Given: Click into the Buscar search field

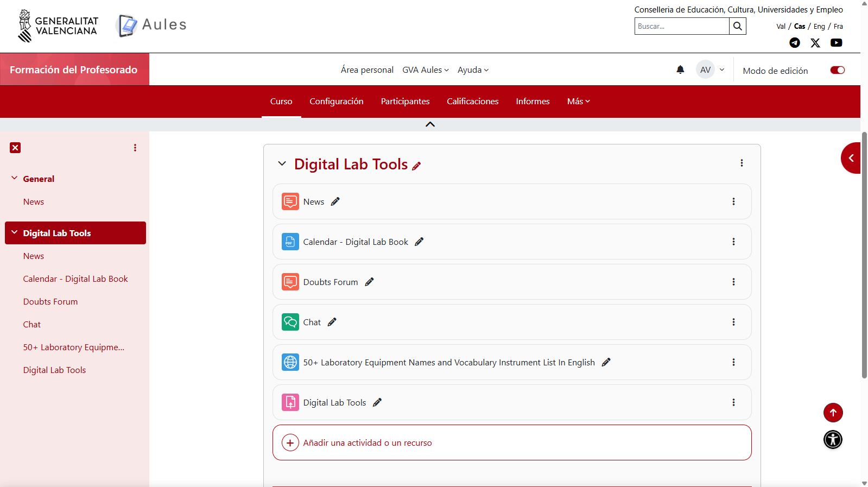Looking at the screenshot, I should (x=681, y=26).
